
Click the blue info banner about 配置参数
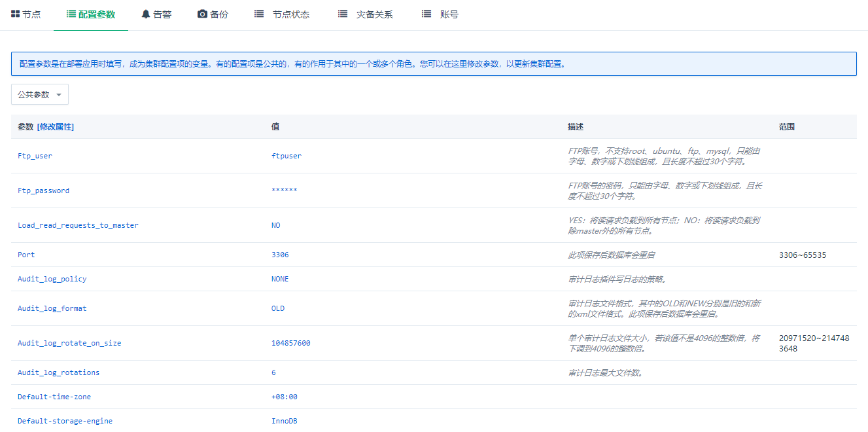coord(434,64)
